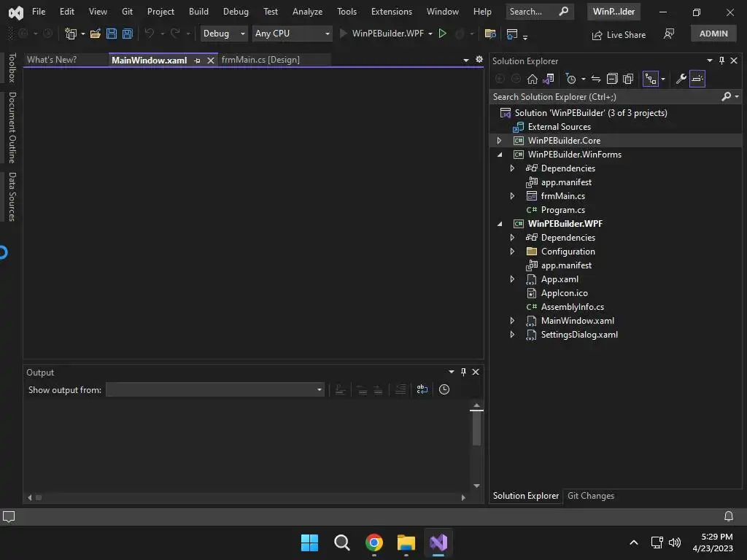Save the current file with Save icon
The height and width of the screenshot is (560, 747).
coord(112,34)
